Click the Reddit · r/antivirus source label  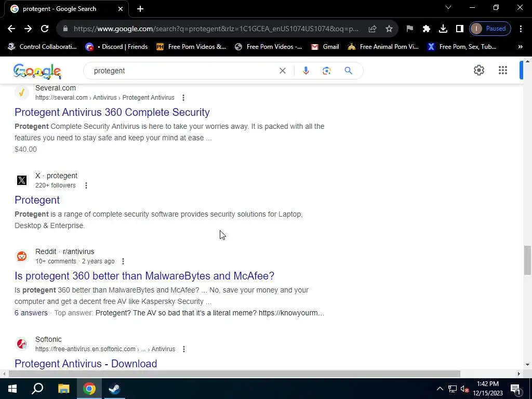click(x=65, y=252)
